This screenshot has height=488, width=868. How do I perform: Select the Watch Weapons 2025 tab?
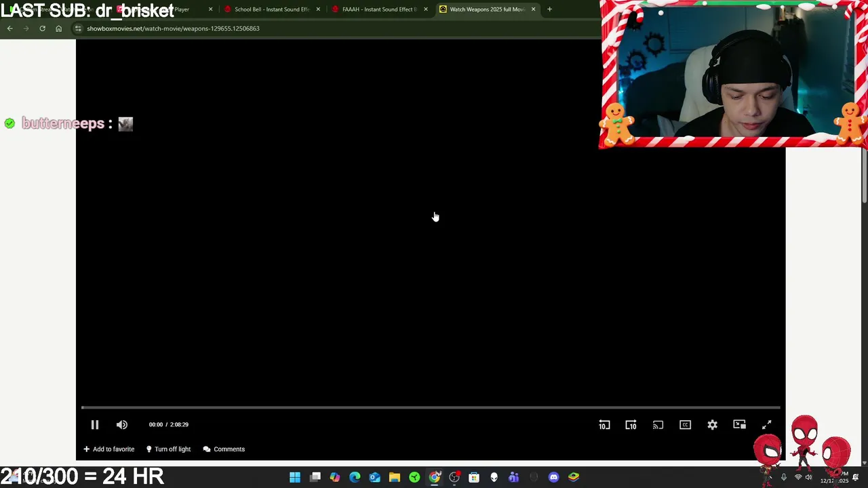(487, 9)
